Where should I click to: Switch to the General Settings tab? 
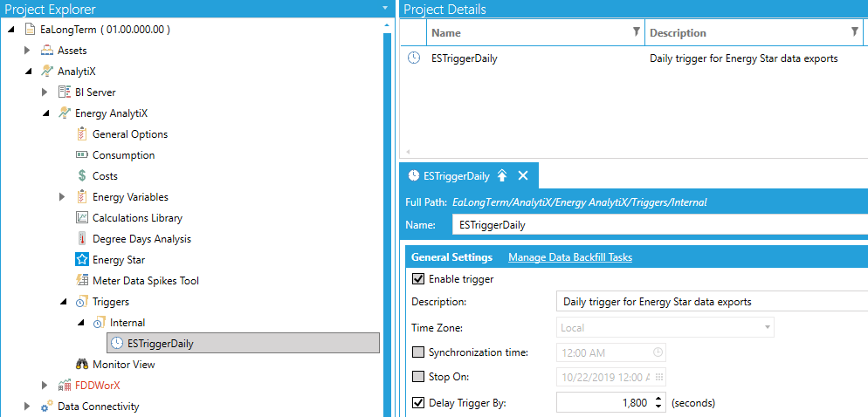coord(451,257)
